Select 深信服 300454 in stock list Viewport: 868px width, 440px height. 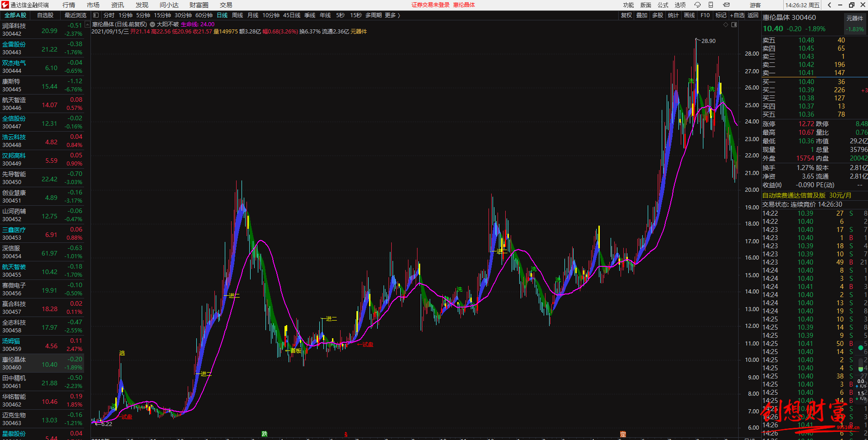coord(42,252)
